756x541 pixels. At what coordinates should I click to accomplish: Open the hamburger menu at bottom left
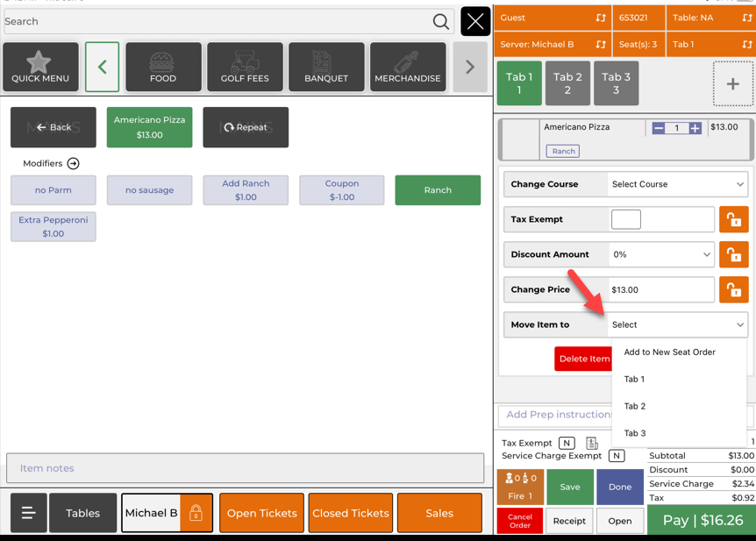click(28, 513)
